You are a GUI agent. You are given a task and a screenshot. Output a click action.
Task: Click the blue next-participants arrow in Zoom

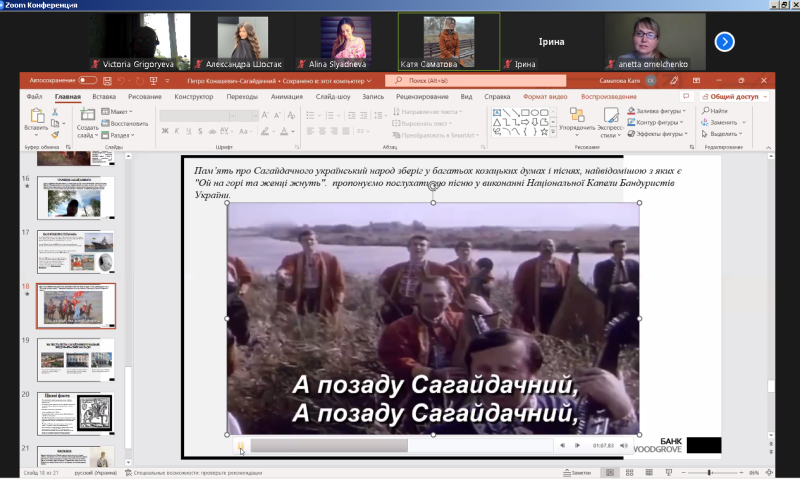click(725, 41)
